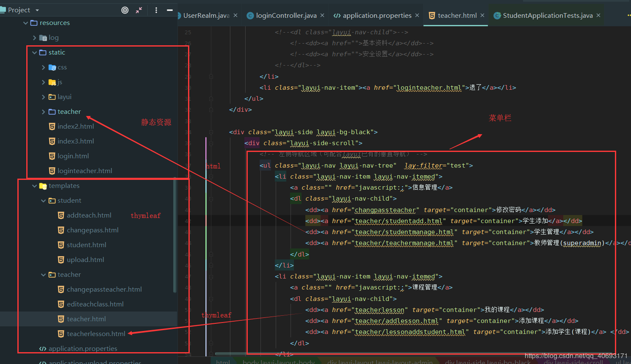This screenshot has height=364, width=631.
Task: Click the editeachclass.html file icon
Action: (61, 304)
